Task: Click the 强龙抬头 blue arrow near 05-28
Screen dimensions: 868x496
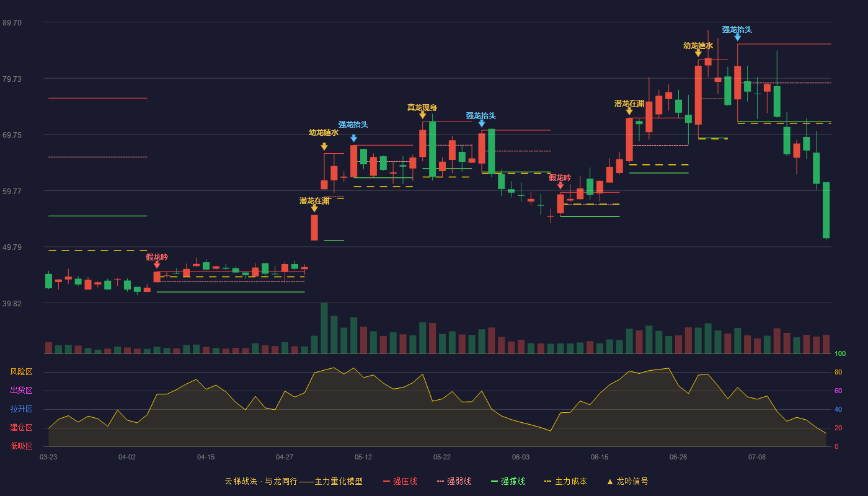Action: tap(482, 123)
